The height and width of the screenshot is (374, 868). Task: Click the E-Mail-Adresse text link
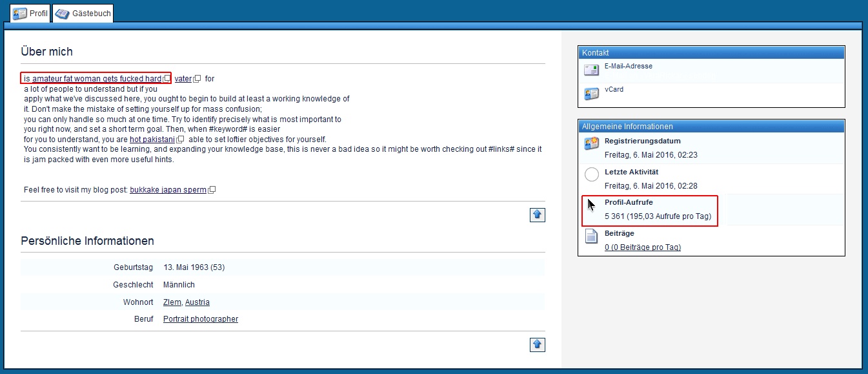coord(628,66)
